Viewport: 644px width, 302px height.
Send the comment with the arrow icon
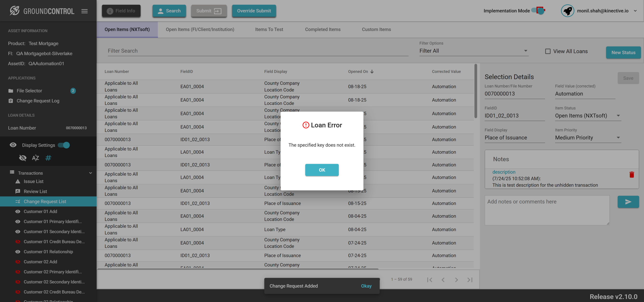pos(628,202)
